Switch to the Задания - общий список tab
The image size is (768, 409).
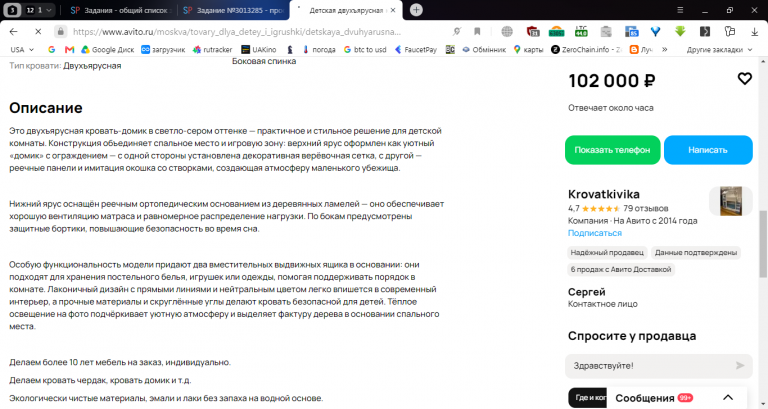[x=120, y=10]
